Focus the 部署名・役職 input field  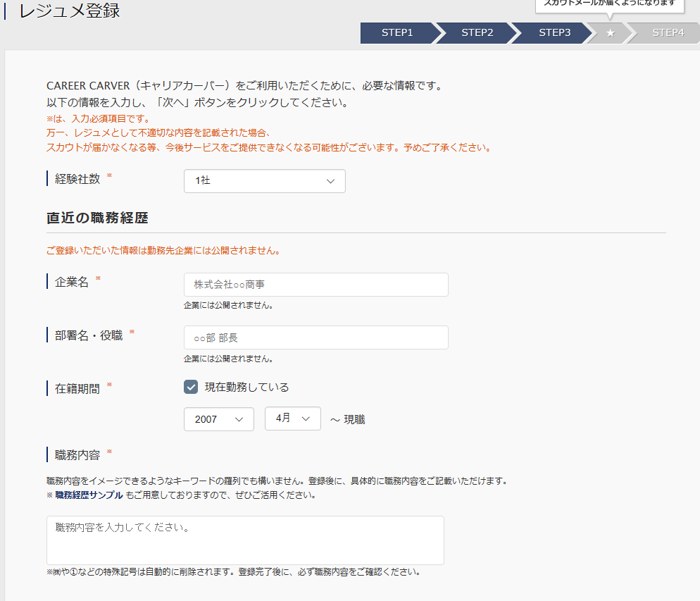(316, 337)
